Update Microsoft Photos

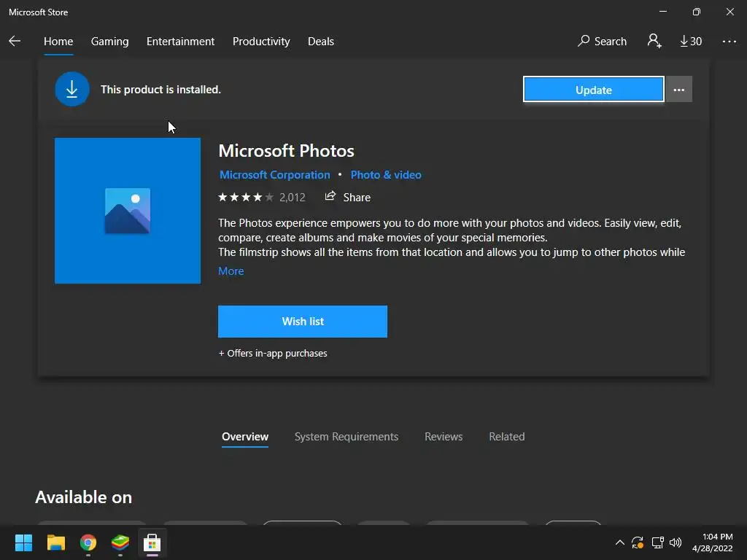tap(593, 90)
